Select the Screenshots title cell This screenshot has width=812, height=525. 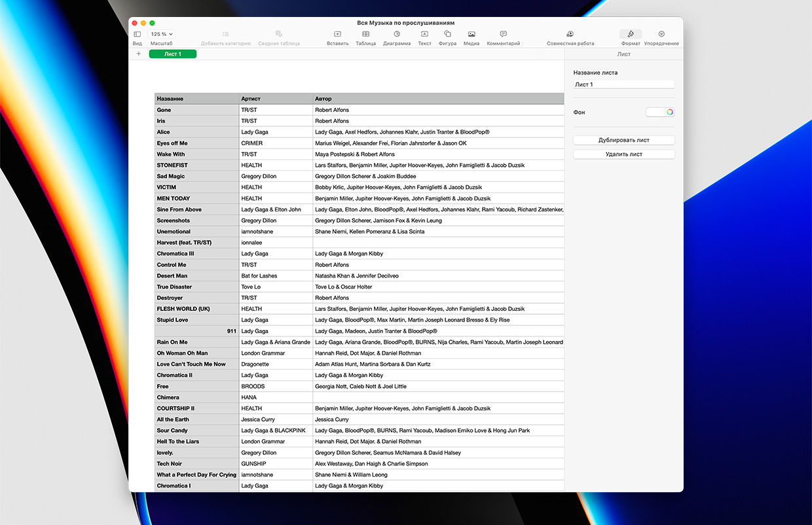coord(196,221)
